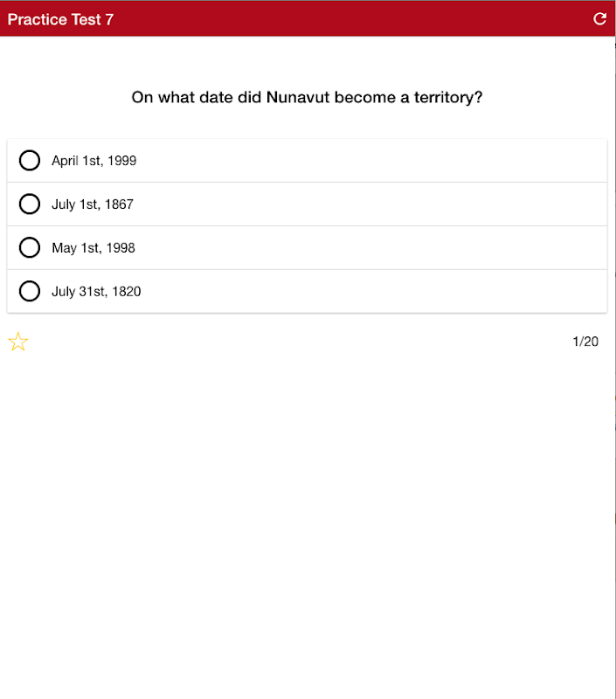The image size is (616, 699).
Task: Click blank space at right end of May 1st, 1998 row
Action: [524, 248]
